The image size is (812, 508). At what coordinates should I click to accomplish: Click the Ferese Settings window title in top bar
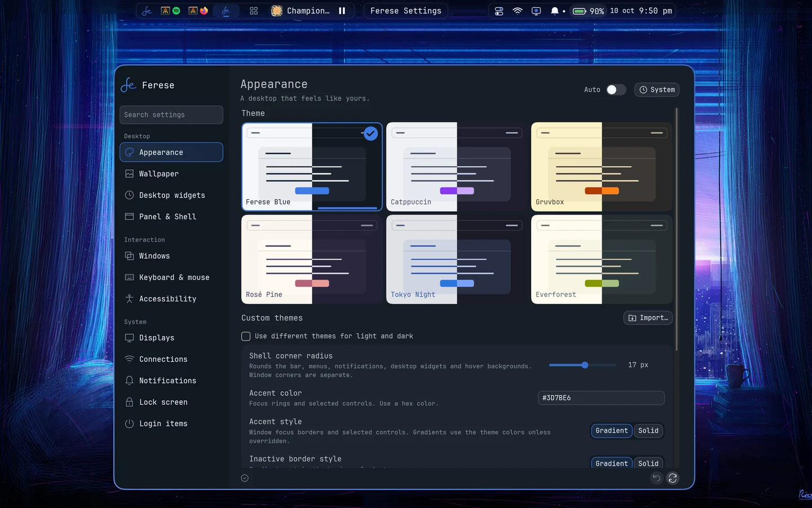(406, 11)
